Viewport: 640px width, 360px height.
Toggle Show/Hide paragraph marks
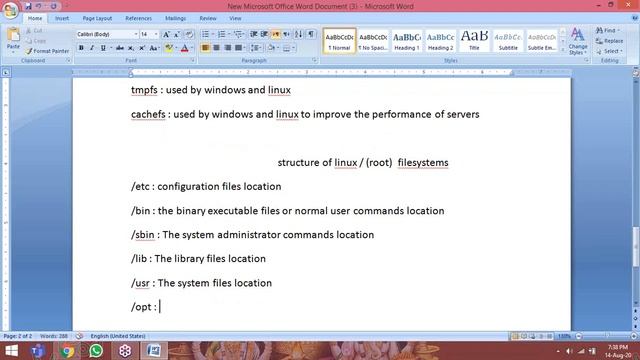click(311, 34)
